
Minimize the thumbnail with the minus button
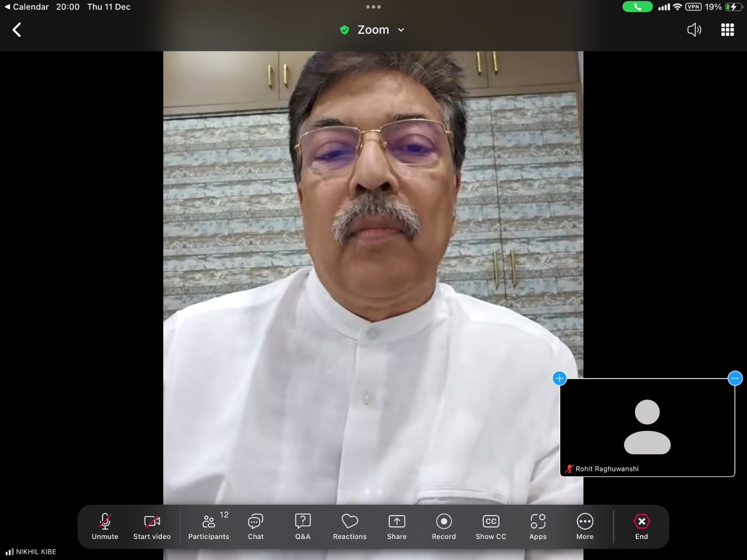coord(735,378)
